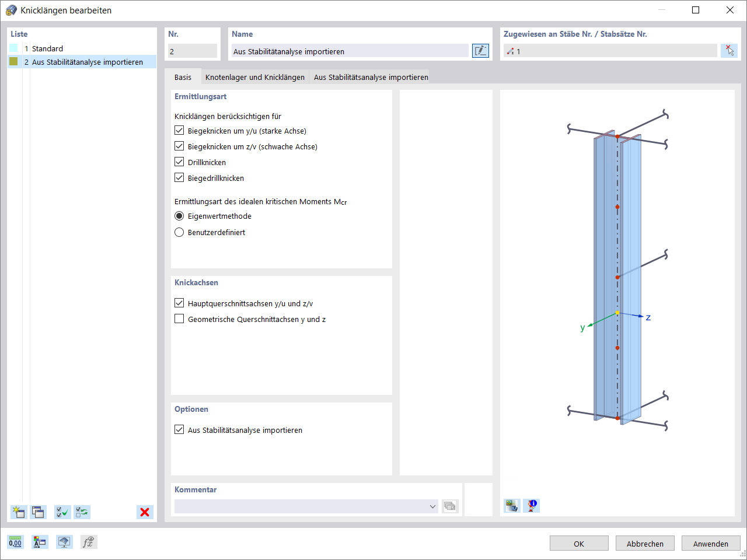Confirm with the OK button
The width and height of the screenshot is (747, 560).
pyautogui.click(x=579, y=544)
